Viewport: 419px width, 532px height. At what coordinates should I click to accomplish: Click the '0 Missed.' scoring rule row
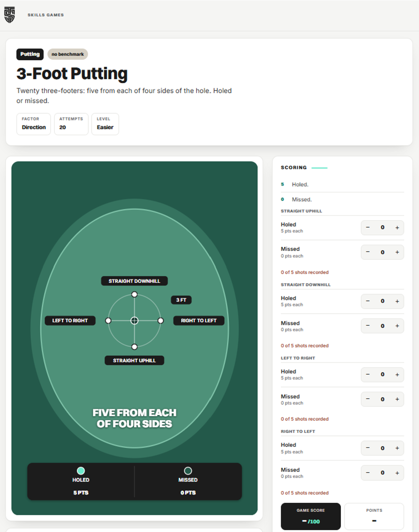(342, 199)
